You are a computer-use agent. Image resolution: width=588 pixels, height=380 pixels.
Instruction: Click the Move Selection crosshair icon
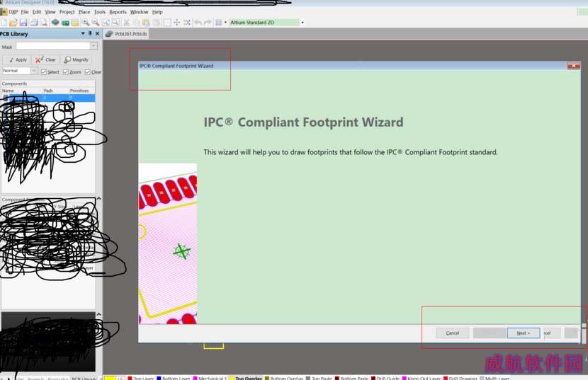point(177,23)
